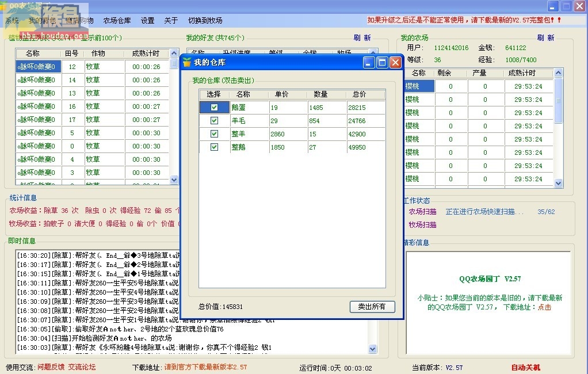Click the log entry at 16:30:20

point(98,255)
